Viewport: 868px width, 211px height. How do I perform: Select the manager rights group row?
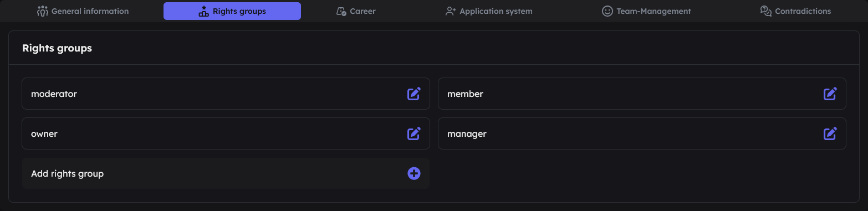pos(642,133)
